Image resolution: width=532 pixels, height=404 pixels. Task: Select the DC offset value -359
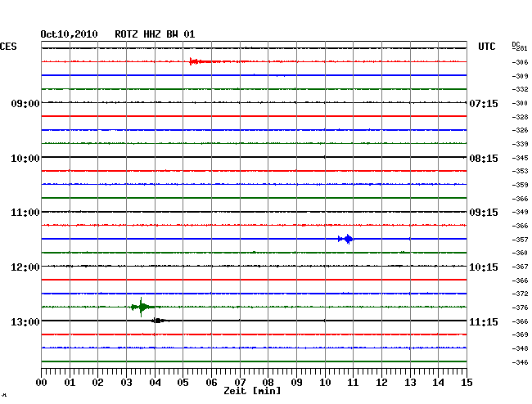[x=520, y=185]
